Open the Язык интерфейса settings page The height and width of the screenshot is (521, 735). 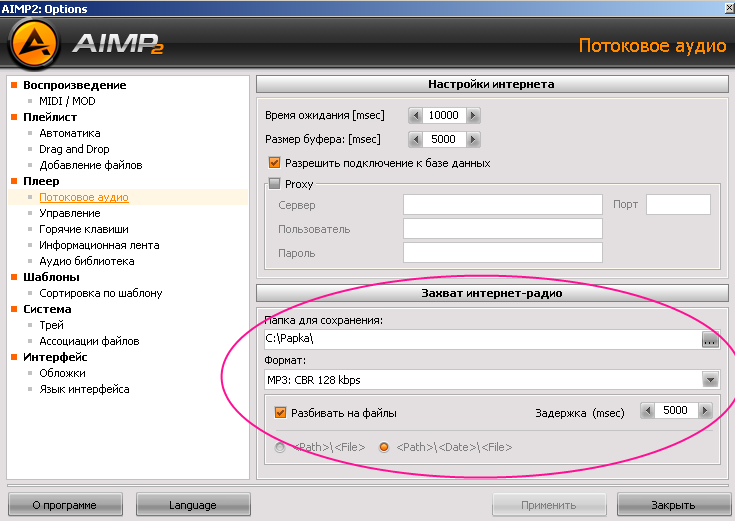pos(84,389)
